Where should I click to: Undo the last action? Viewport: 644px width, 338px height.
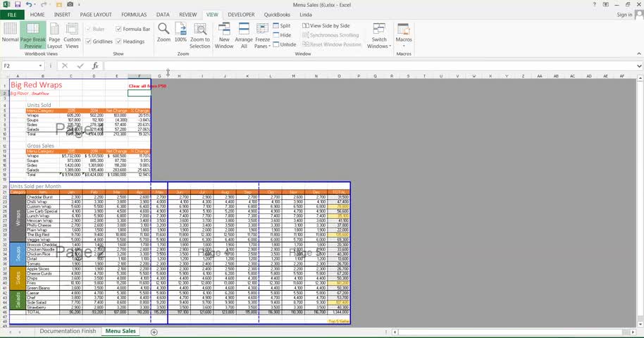tap(28, 4)
